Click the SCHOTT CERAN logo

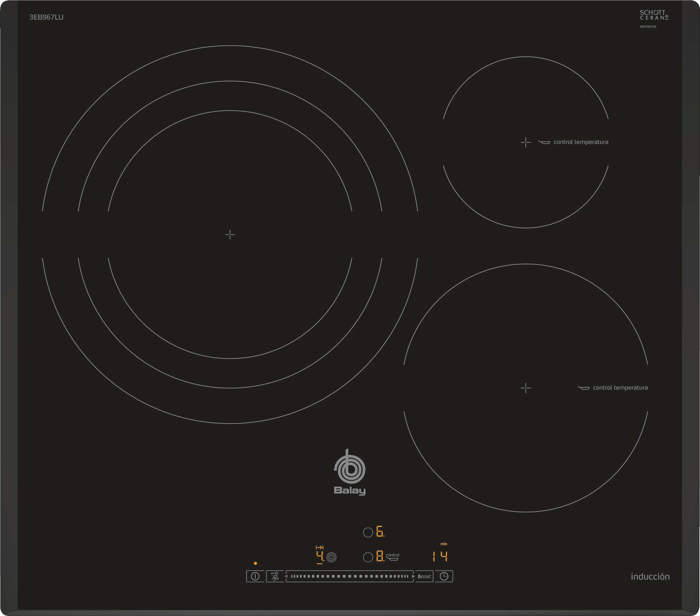tap(654, 15)
